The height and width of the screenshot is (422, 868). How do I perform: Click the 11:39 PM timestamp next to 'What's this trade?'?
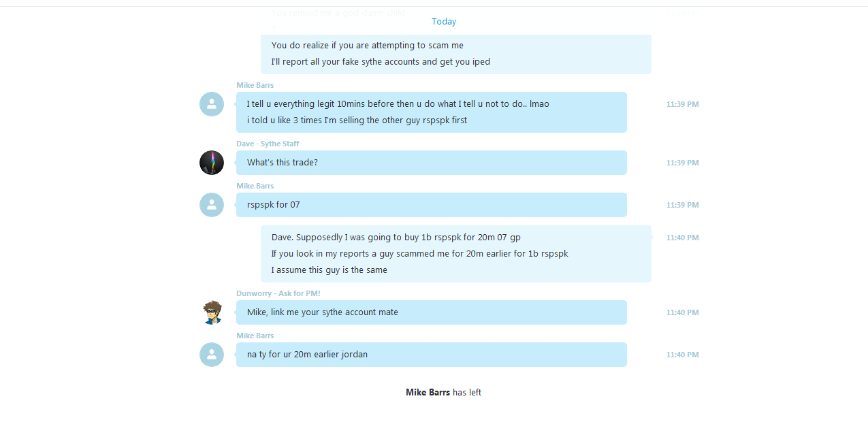click(683, 163)
